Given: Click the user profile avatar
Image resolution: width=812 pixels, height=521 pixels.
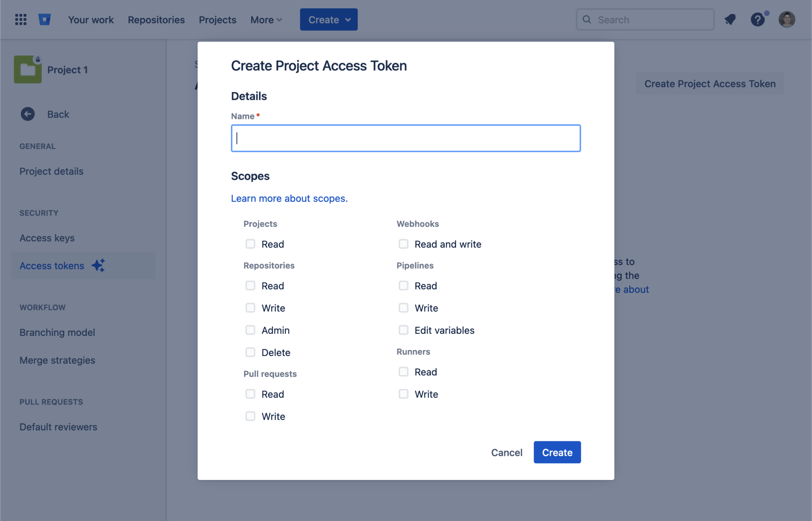Looking at the screenshot, I should 787,19.
